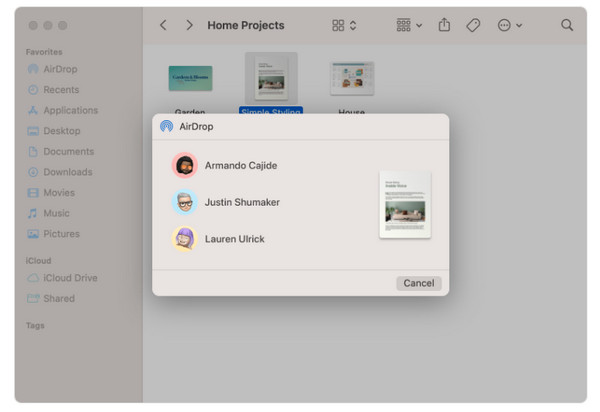Expand the More actions dropdown chevron
The width and height of the screenshot is (600, 412).
(x=519, y=26)
